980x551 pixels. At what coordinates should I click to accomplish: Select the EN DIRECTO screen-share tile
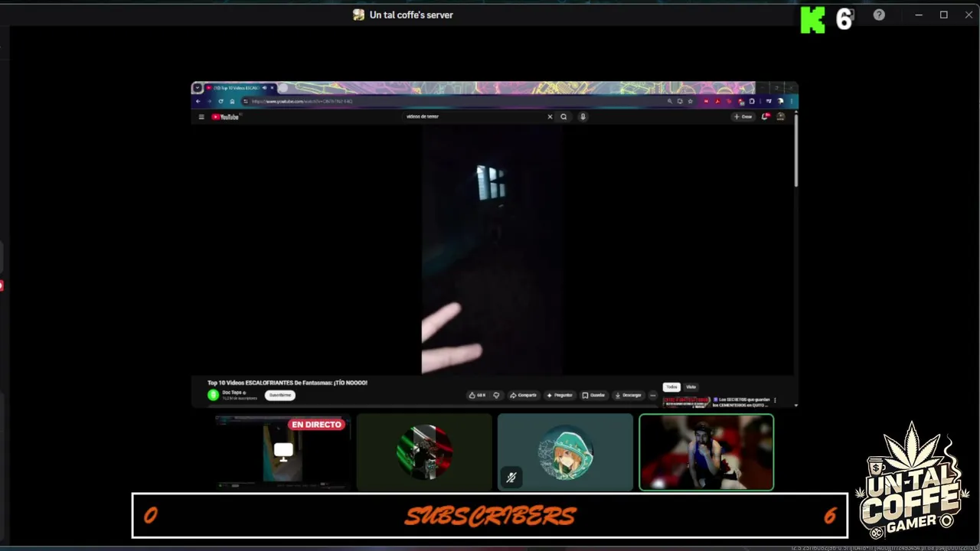[x=283, y=452]
